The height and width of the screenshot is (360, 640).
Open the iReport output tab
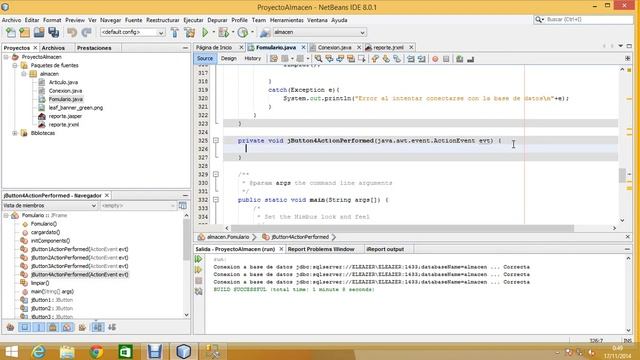385,249
